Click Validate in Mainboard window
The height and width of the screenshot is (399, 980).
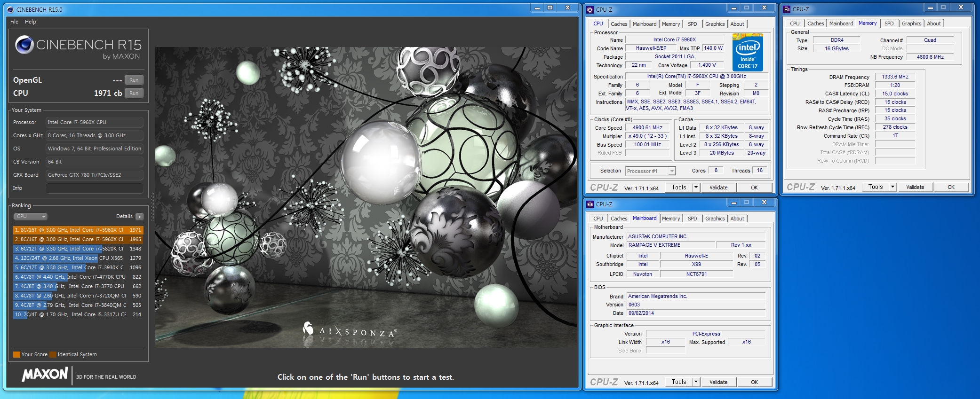718,382
